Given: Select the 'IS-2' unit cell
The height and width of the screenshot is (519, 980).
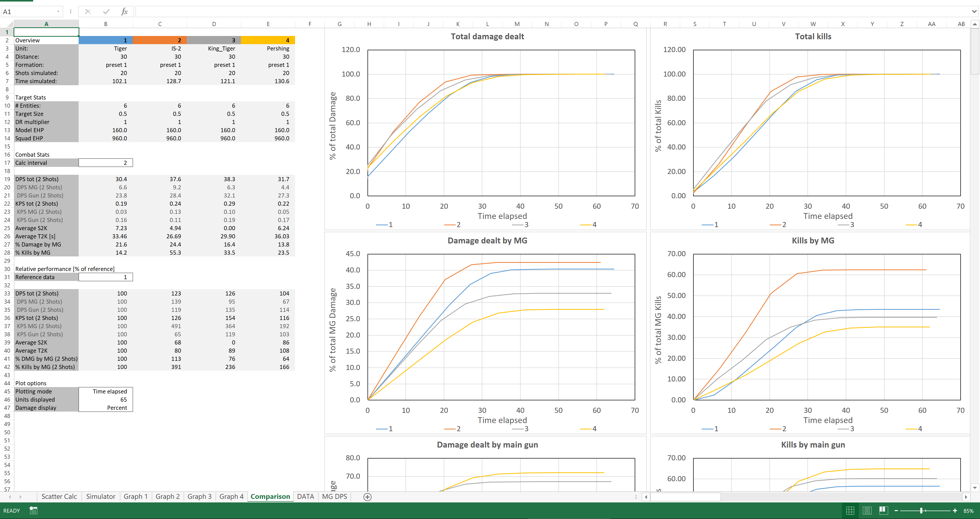Looking at the screenshot, I should (160, 48).
